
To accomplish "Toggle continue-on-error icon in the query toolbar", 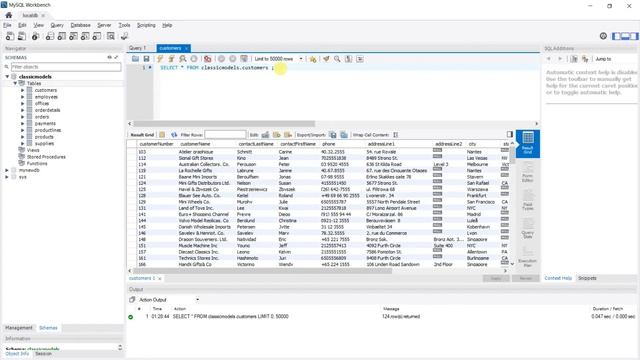I will point(207,59).
